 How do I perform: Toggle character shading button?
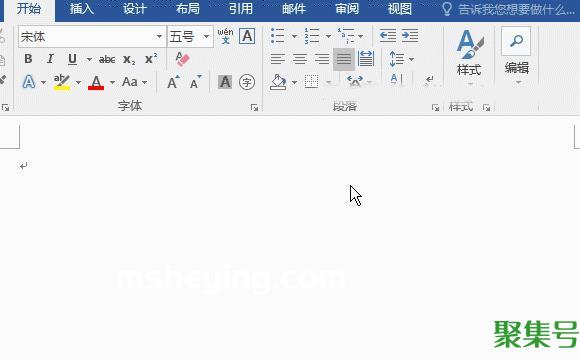coord(225,82)
